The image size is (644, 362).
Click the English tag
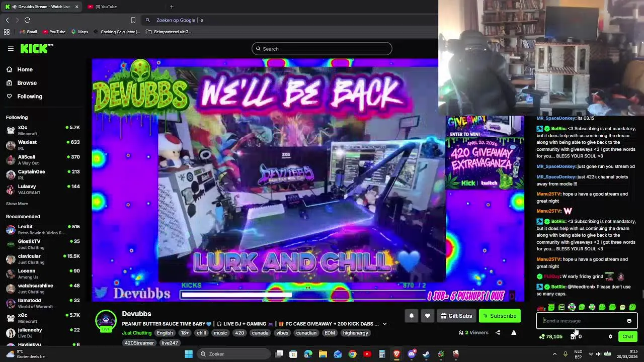tap(165, 333)
